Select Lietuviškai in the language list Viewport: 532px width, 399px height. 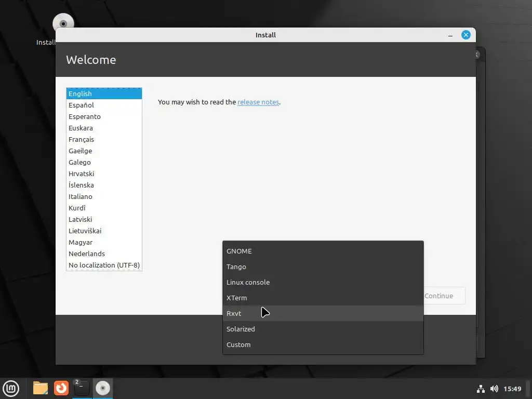pyautogui.click(x=104, y=231)
